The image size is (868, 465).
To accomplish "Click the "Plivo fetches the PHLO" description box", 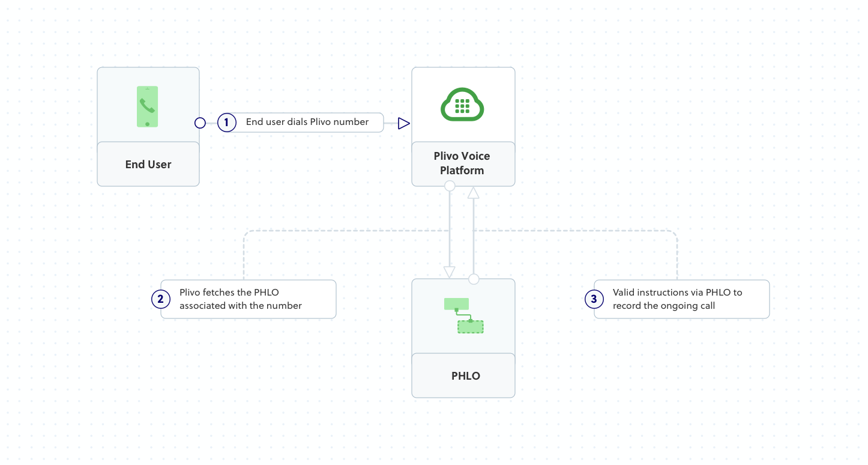I will coord(248,299).
